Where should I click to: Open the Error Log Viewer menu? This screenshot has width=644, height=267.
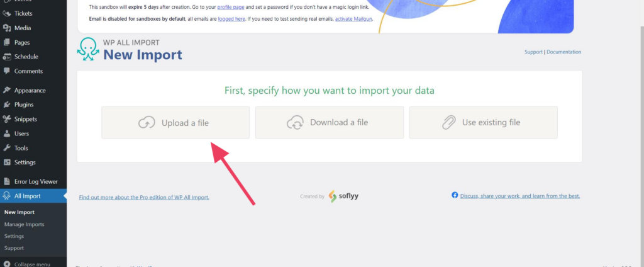pos(36,181)
